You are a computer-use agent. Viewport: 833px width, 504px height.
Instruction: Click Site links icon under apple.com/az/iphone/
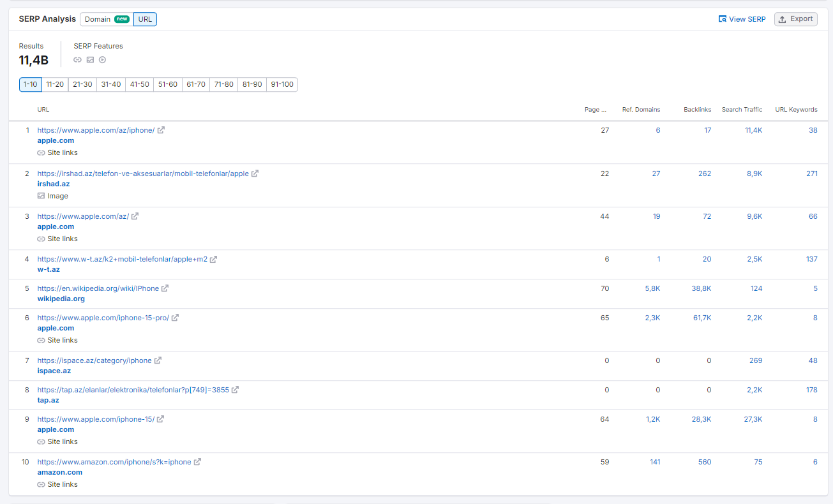coord(41,153)
